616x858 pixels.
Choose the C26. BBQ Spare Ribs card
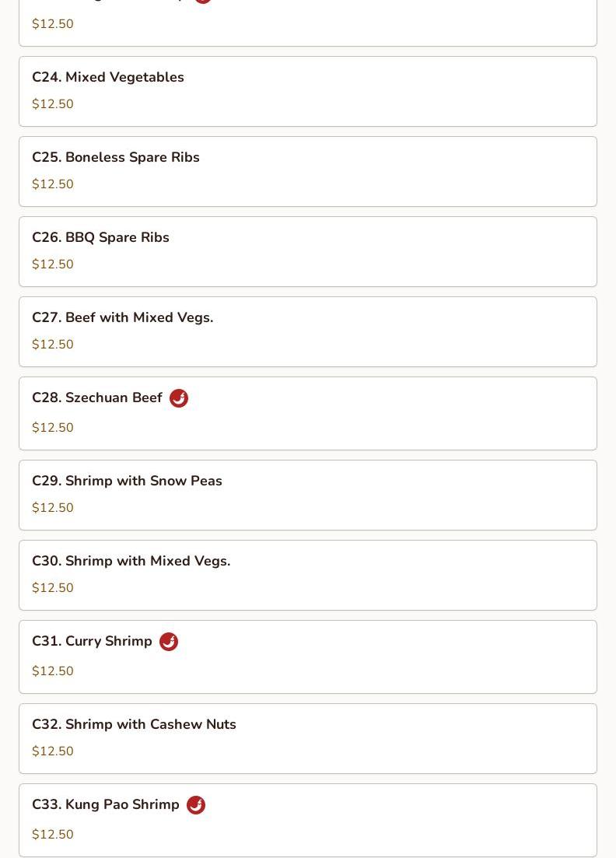(x=308, y=252)
